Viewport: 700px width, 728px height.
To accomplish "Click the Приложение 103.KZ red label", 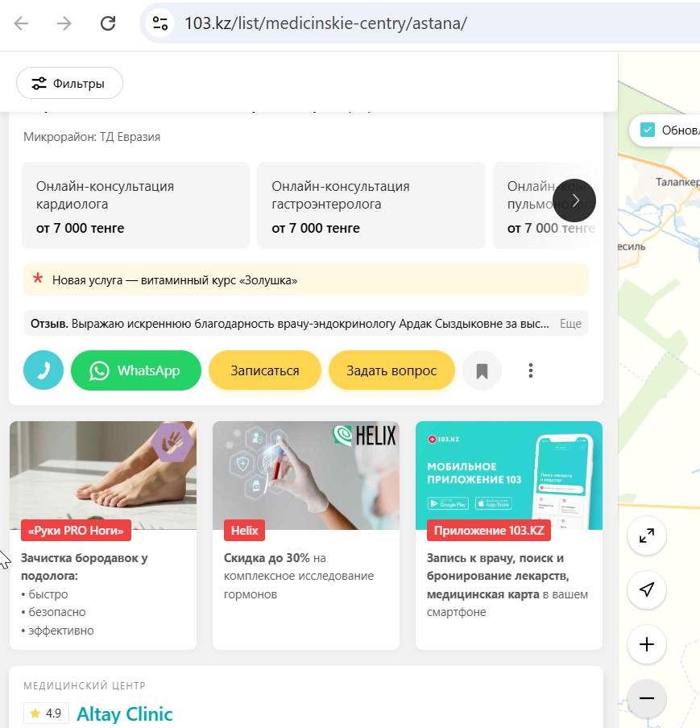I will (x=489, y=530).
